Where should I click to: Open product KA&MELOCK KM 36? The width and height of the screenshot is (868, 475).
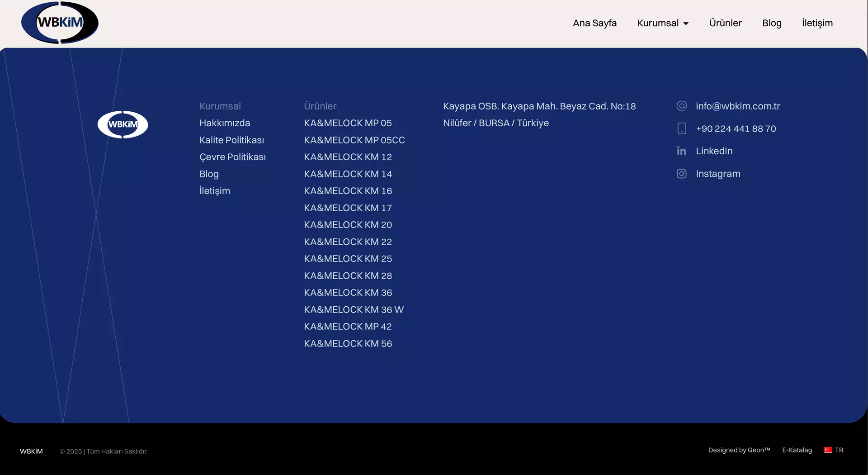click(348, 293)
